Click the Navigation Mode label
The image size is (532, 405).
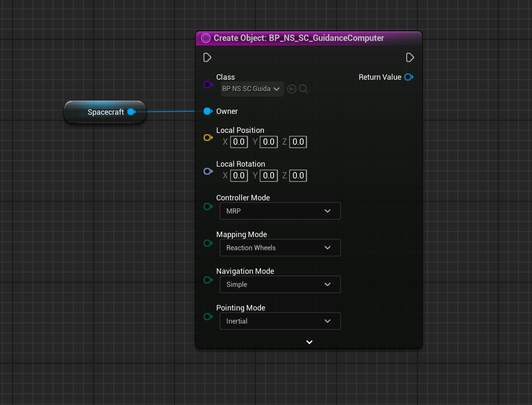pos(245,271)
